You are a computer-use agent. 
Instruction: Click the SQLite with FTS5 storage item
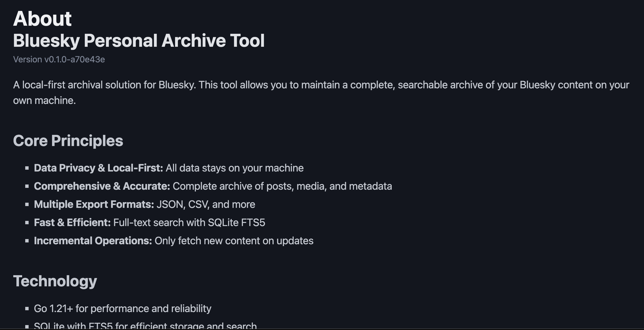coord(145,326)
